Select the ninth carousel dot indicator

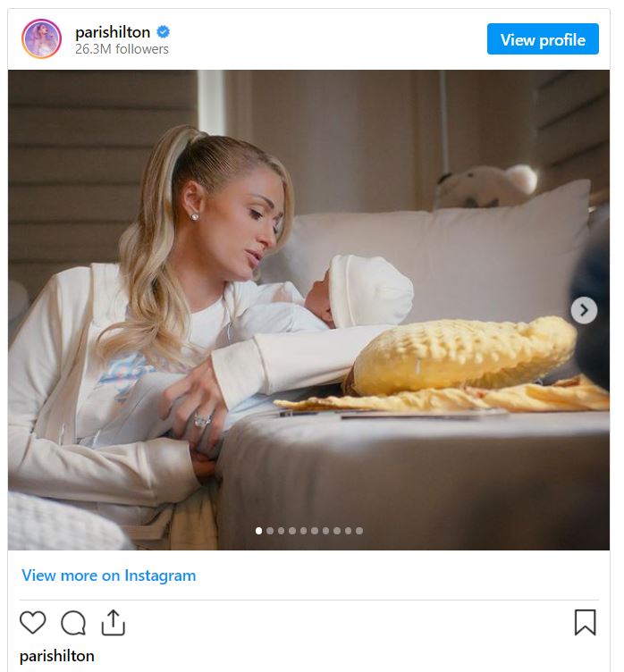tap(349, 531)
